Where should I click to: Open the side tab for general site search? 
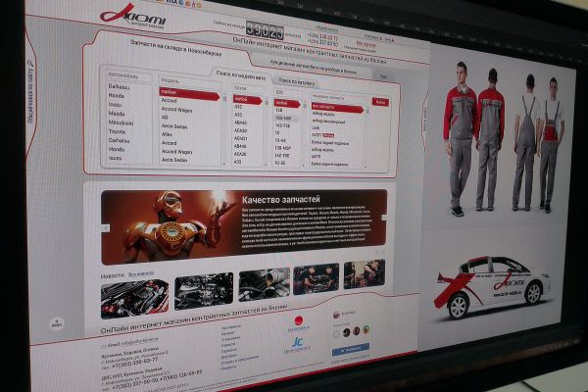[30, 92]
